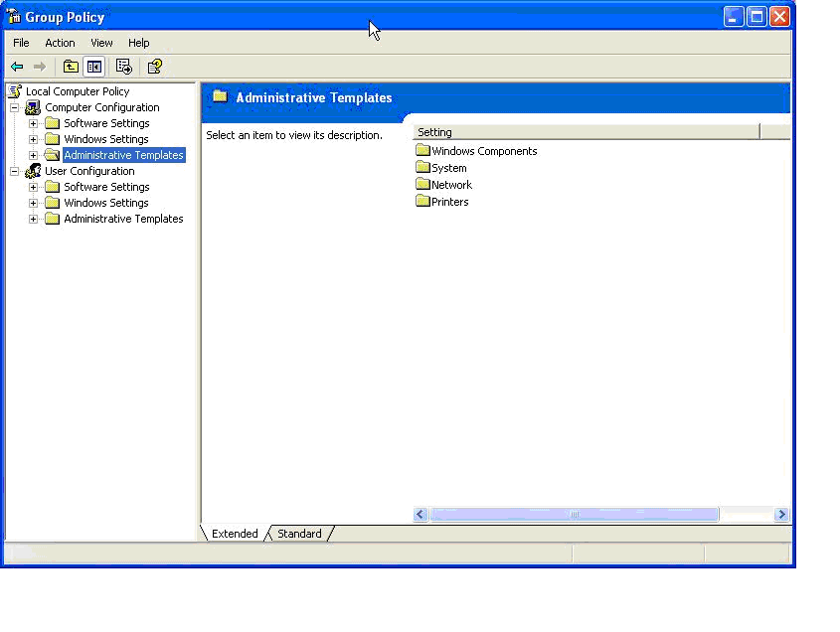Switch to the Extended tab
Viewport: 840px width, 632px height.
[x=235, y=534]
